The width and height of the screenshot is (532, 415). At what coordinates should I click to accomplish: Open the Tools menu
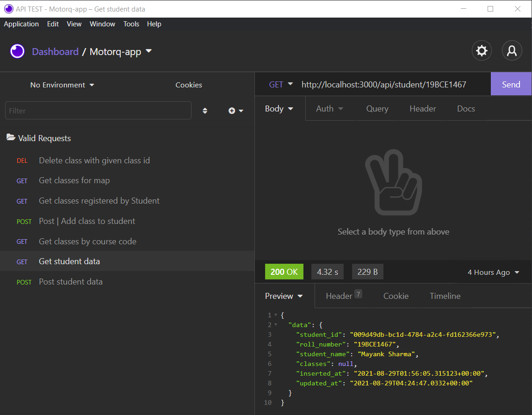pyautogui.click(x=131, y=24)
